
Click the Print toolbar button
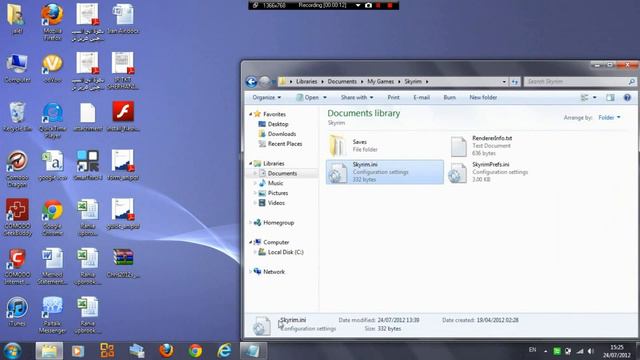pos(393,98)
